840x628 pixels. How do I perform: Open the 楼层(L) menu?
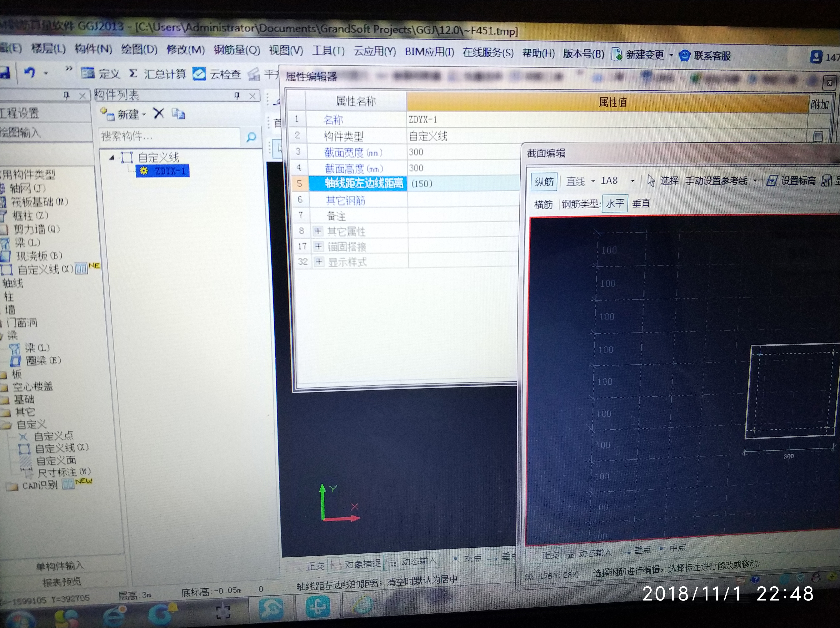coord(48,49)
